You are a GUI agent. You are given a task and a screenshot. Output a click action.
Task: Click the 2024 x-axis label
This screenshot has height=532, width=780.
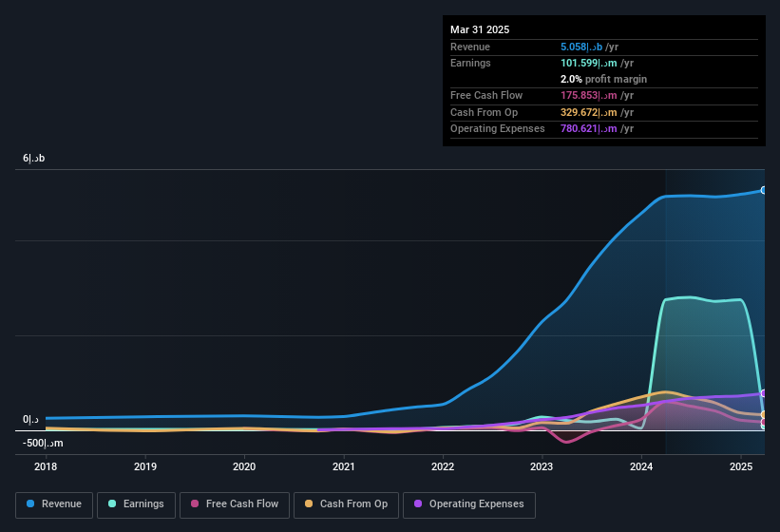coord(641,466)
